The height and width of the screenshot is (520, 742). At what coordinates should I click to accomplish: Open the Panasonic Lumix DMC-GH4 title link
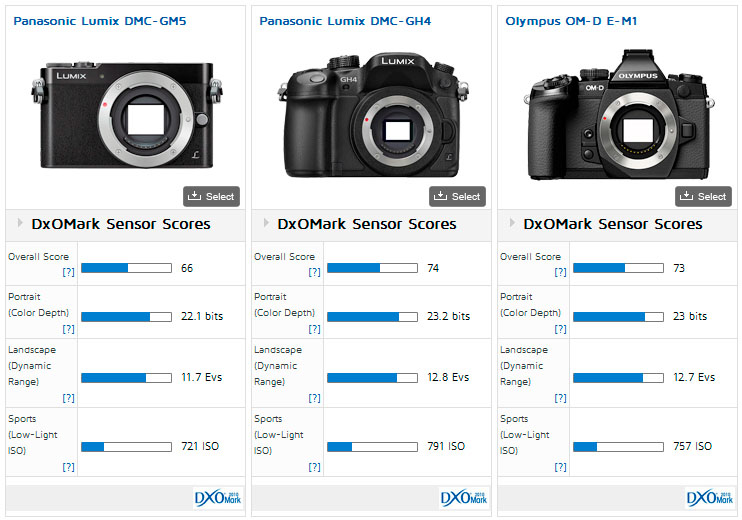pyautogui.click(x=330, y=20)
